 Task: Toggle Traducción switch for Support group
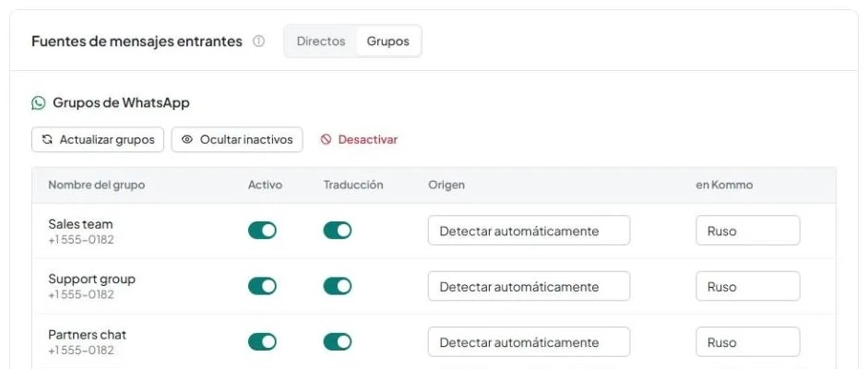click(x=337, y=287)
